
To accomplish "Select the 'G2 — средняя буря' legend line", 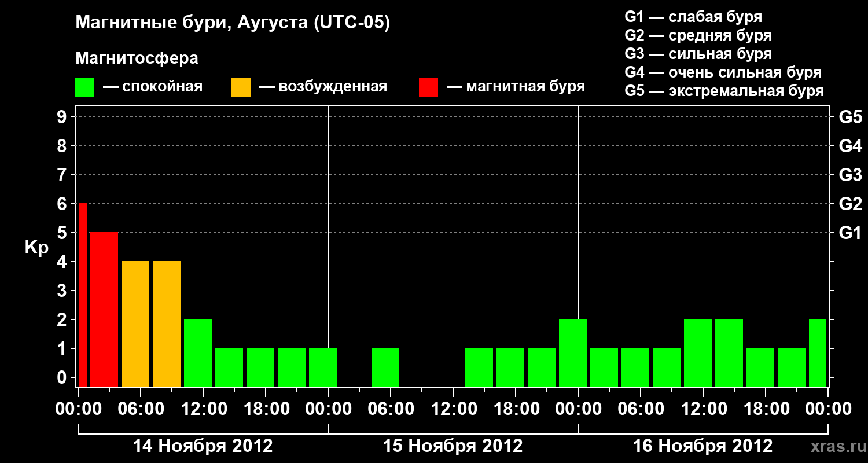I will point(698,35).
